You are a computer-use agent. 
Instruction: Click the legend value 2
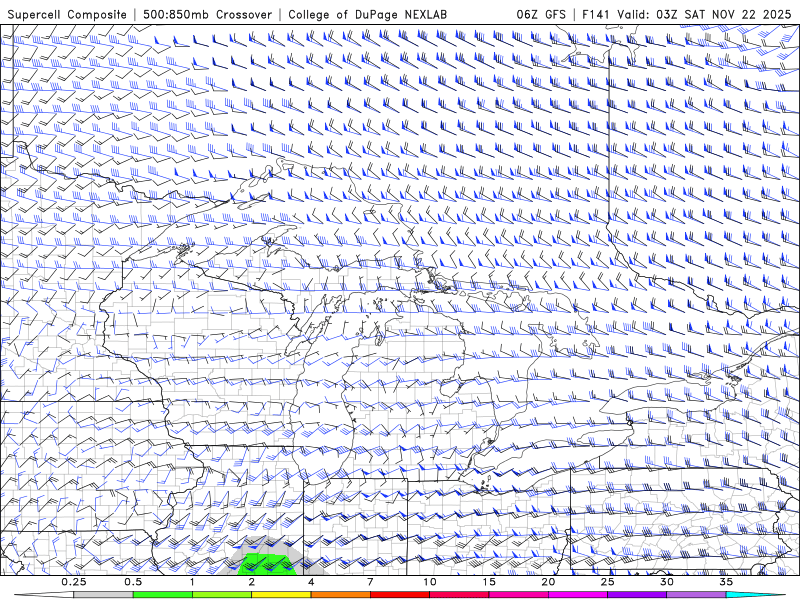point(252,582)
